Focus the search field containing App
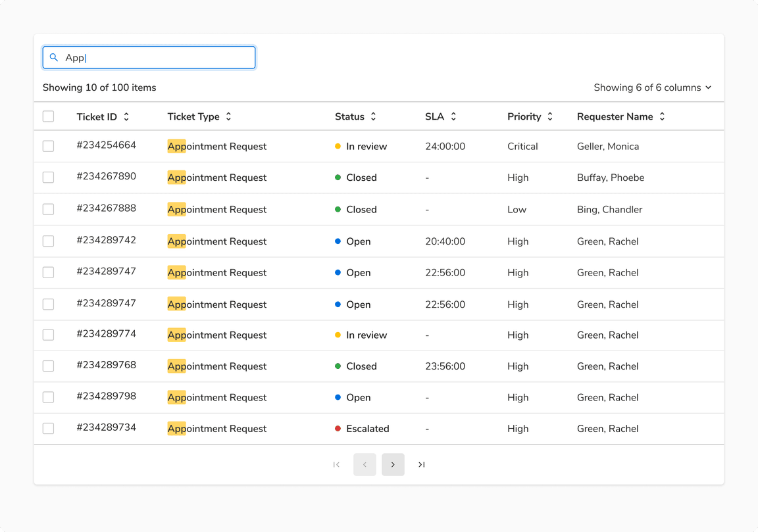 (x=149, y=57)
